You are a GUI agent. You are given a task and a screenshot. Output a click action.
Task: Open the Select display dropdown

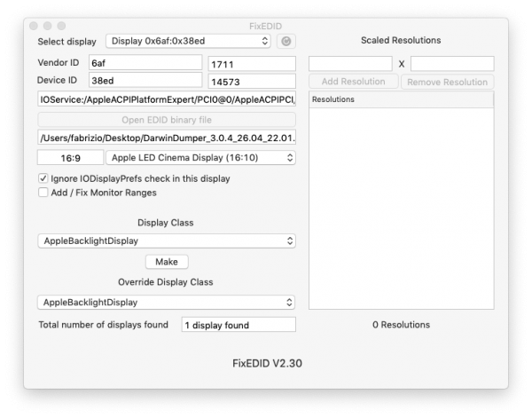[188, 41]
